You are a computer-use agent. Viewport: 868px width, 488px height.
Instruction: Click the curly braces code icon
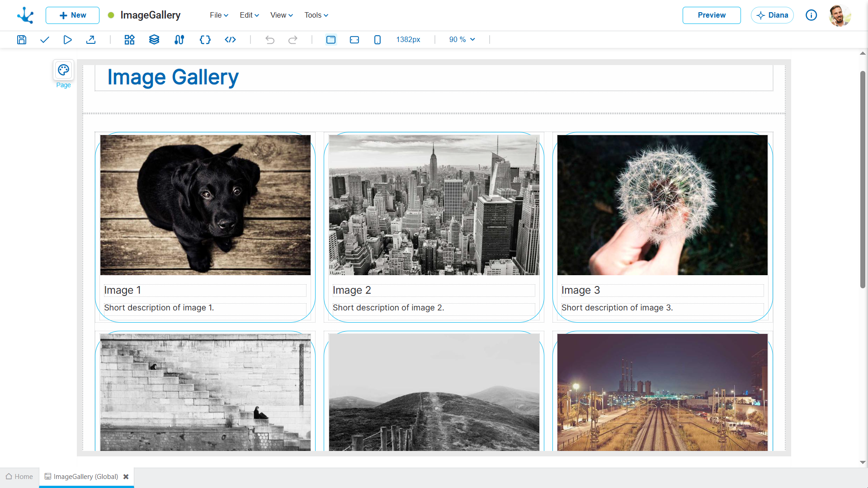coord(205,40)
